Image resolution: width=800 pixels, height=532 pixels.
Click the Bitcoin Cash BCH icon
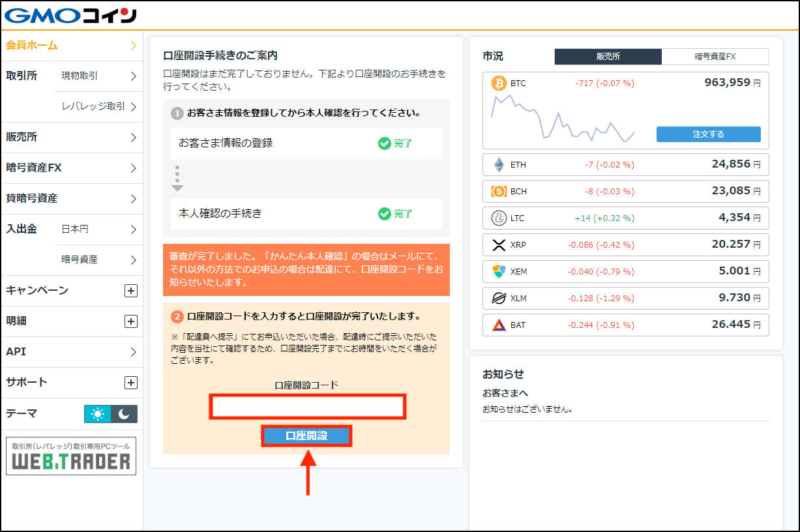pos(499,191)
